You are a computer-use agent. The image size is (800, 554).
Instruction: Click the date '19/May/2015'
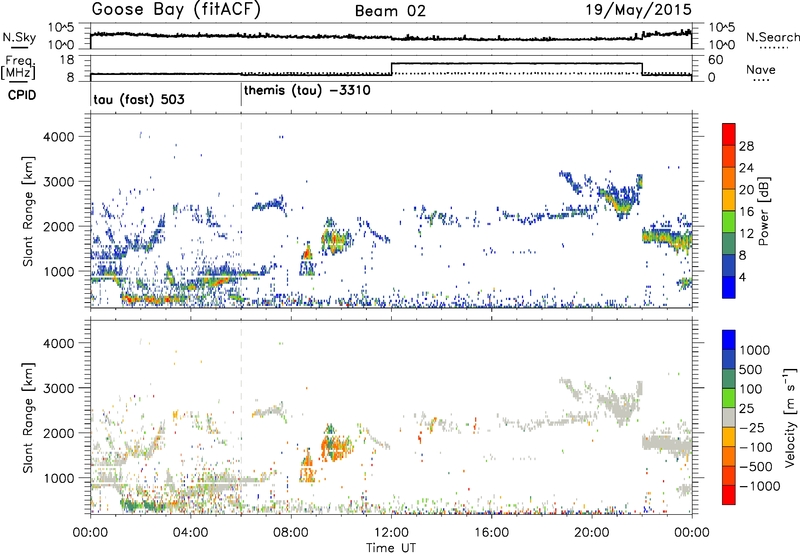[639, 10]
